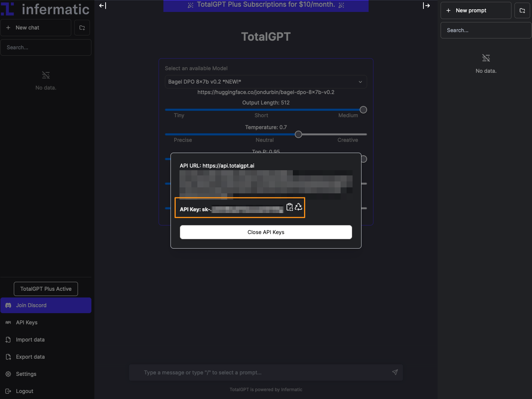
Task: Click Logout in the sidebar
Action: pos(8,391)
